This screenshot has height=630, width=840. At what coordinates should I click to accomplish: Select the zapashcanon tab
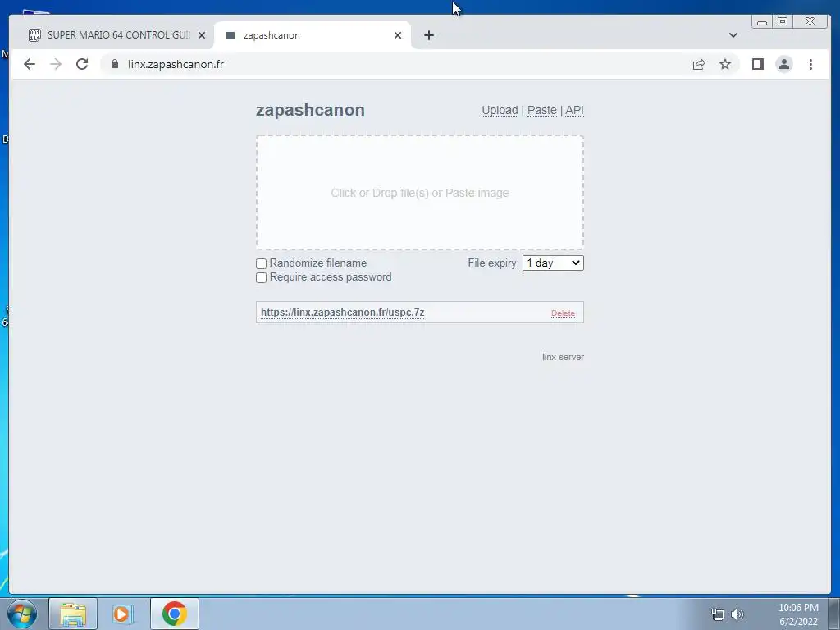click(313, 35)
